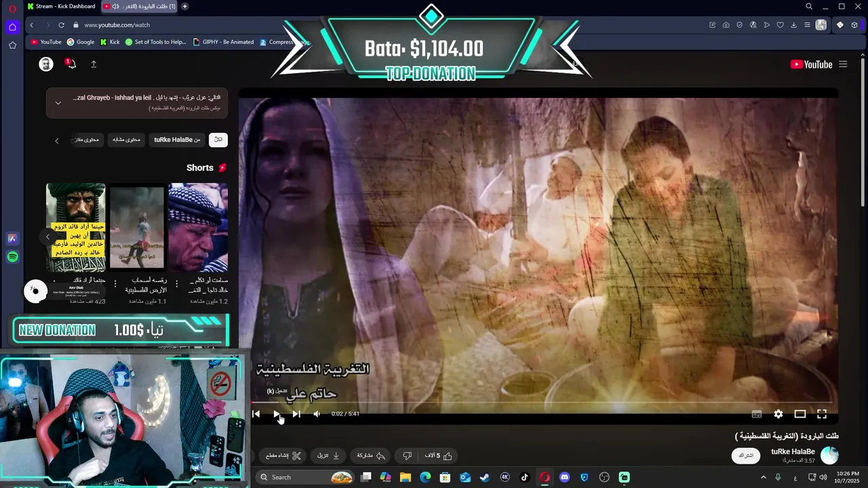
Task: Mute the audio icon on YouTube tab
Action: tap(115, 6)
